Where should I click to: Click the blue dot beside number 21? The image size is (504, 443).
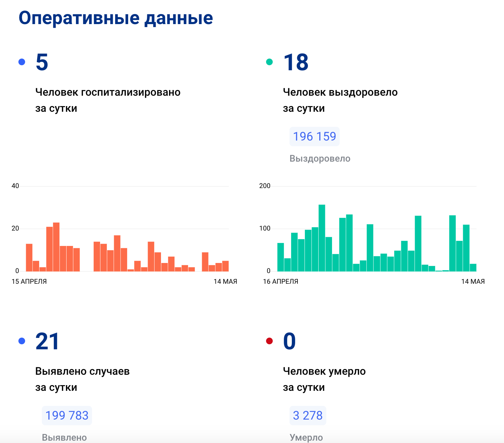(x=22, y=341)
